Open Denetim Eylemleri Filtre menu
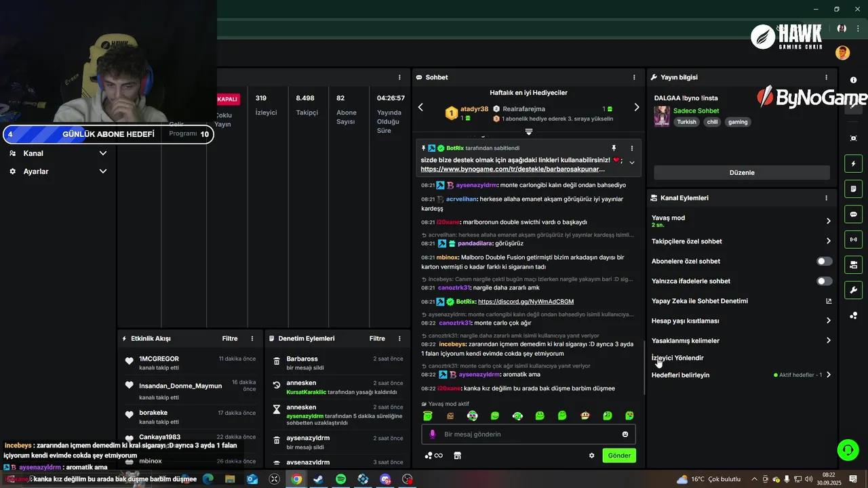The width and height of the screenshot is (868, 488). point(377,338)
